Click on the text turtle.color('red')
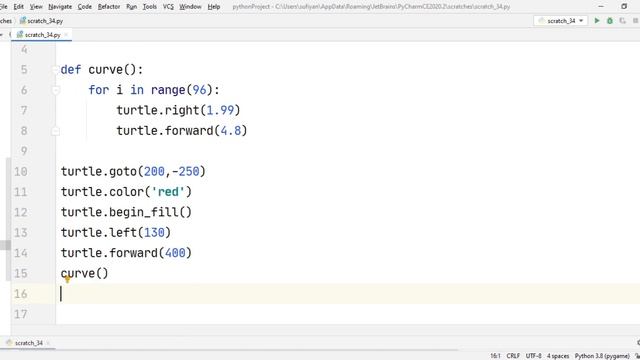The height and width of the screenshot is (360, 640). click(126, 192)
